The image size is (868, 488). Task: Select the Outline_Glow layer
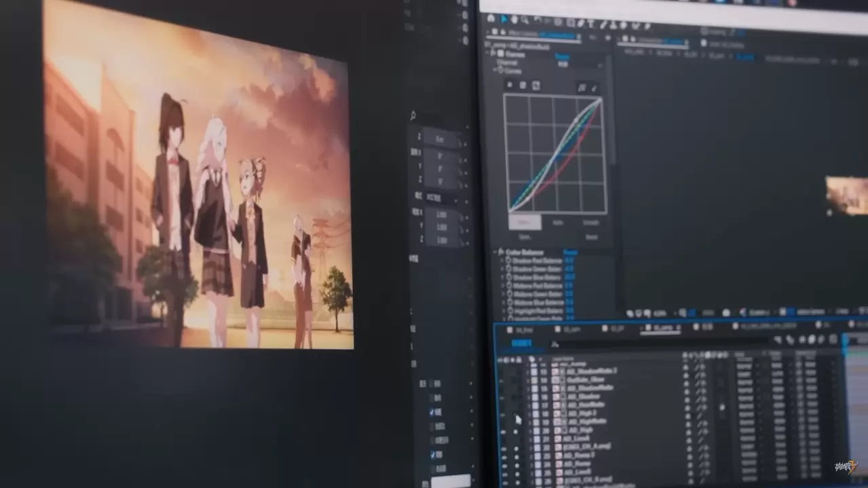(587, 380)
